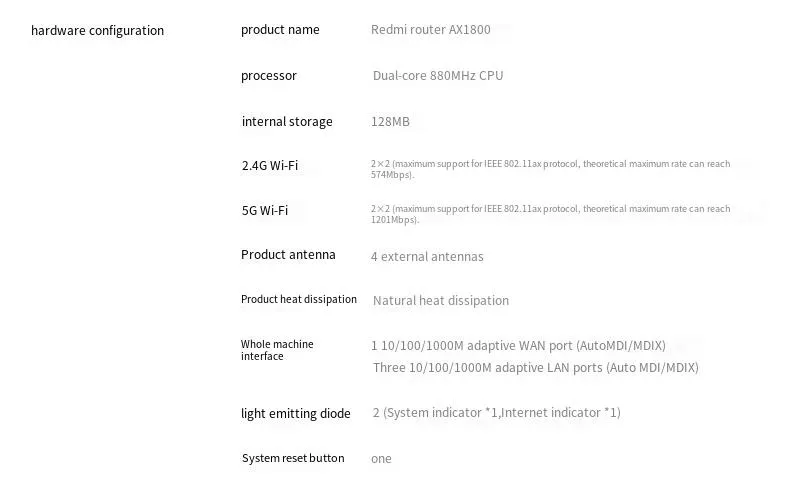Select the Product antenna label
The image size is (800, 488).
[x=288, y=254]
